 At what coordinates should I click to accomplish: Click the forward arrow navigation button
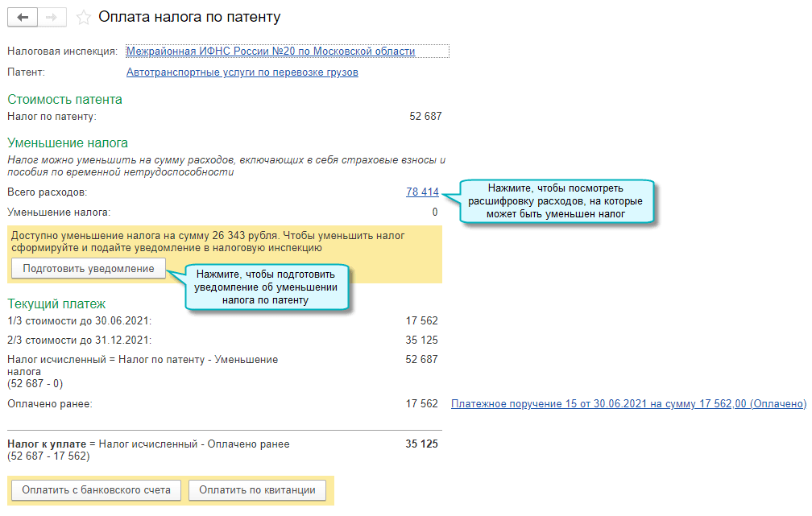pyautogui.click(x=52, y=17)
